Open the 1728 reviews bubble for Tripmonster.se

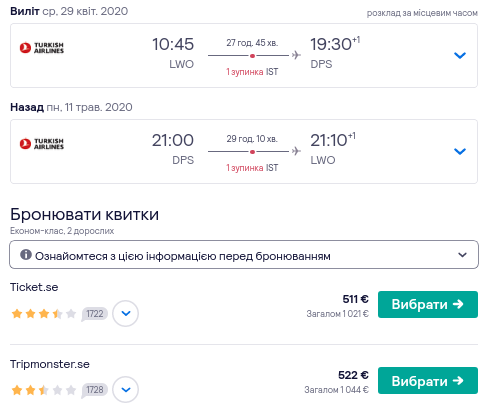[95, 390]
